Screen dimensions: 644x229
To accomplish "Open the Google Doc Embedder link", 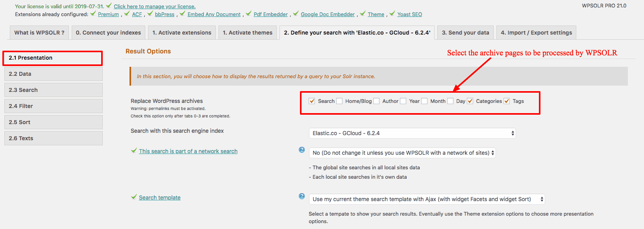I will (x=328, y=14).
